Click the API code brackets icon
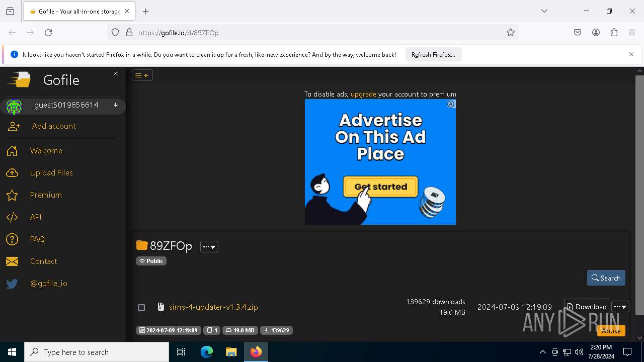The image size is (644, 362). point(12,217)
